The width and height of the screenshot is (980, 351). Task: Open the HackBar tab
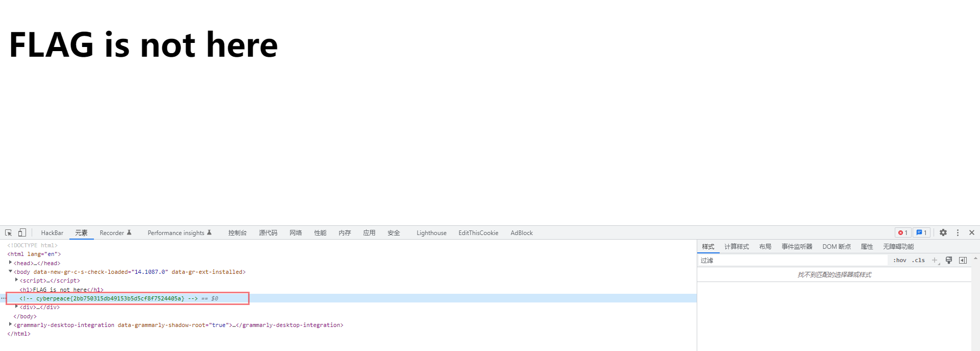(x=52, y=233)
